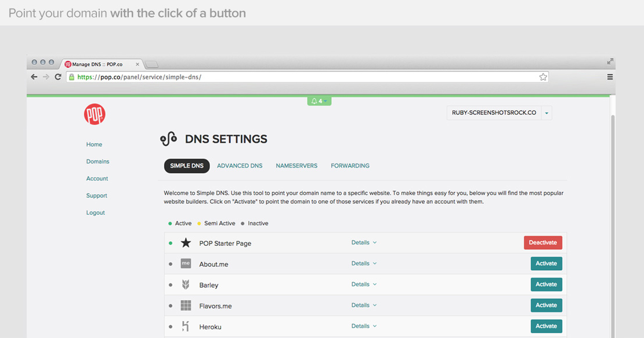Click the Heroku logo icon

click(186, 326)
